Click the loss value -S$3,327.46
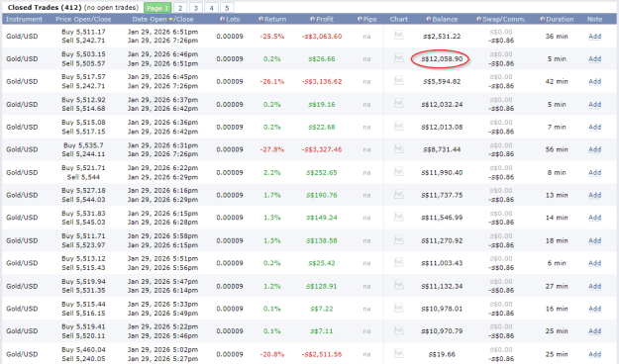Screen dimensions: 619x364 322,149
